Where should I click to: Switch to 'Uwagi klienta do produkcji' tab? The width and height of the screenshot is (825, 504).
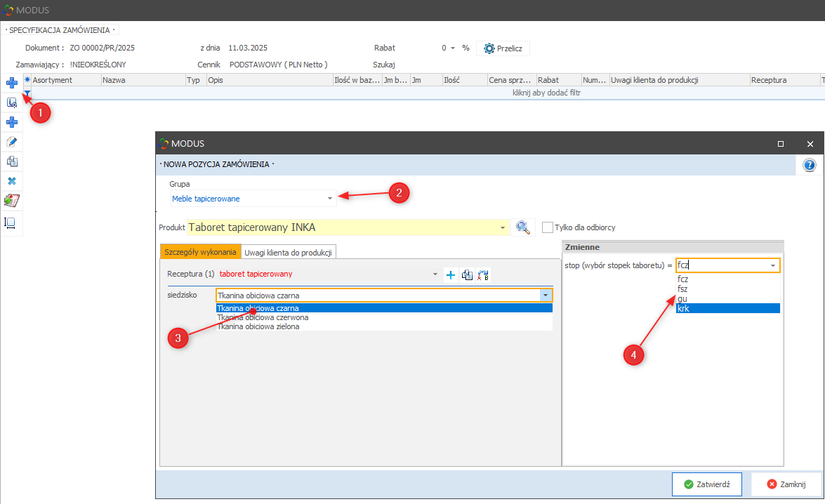[x=288, y=252]
